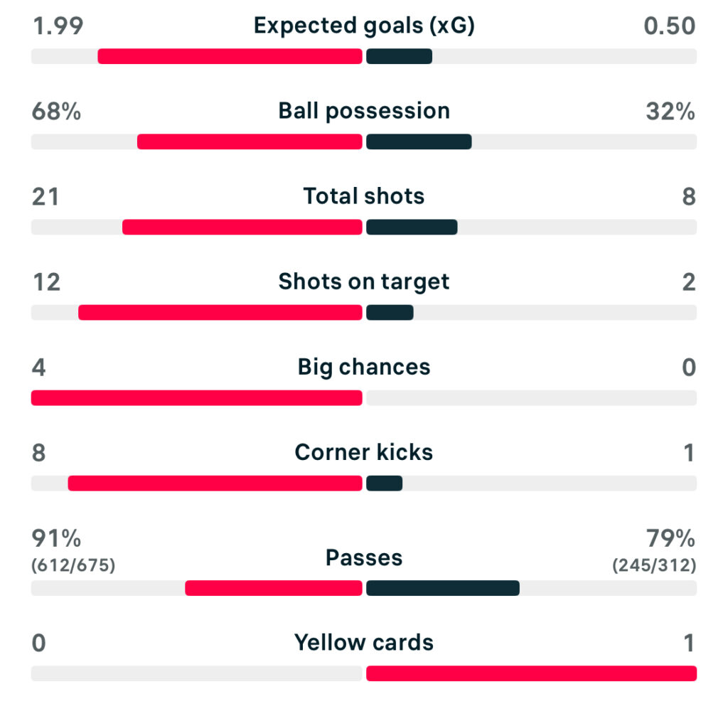The width and height of the screenshot is (728, 711).
Task: Select the red Big chances bar
Action: coord(196,397)
